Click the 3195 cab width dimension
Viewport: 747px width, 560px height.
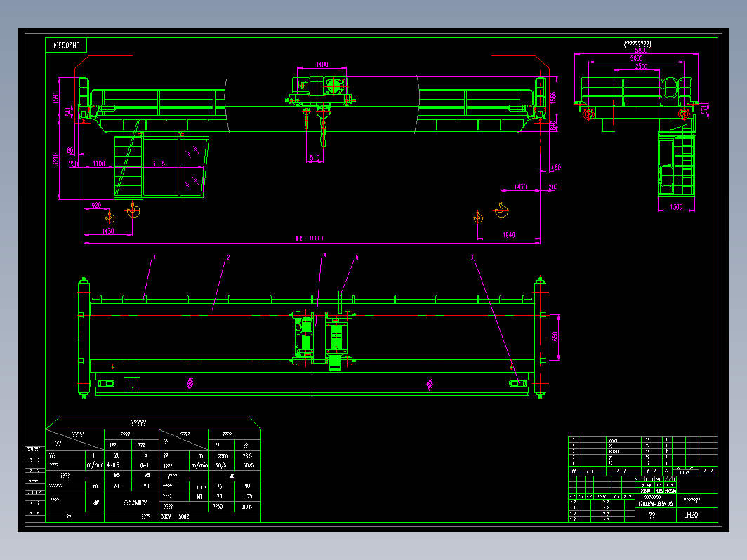[159, 164]
